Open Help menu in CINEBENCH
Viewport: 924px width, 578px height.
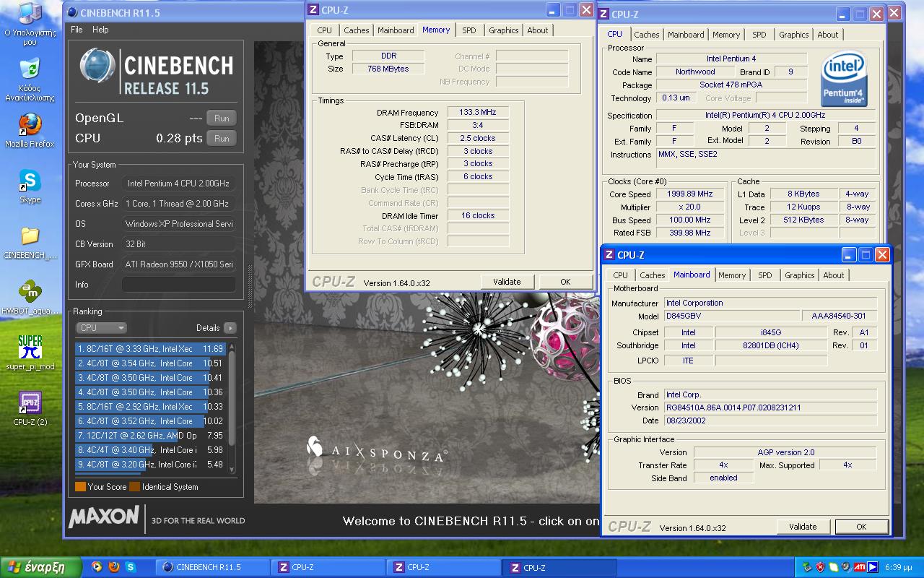pyautogui.click(x=100, y=30)
